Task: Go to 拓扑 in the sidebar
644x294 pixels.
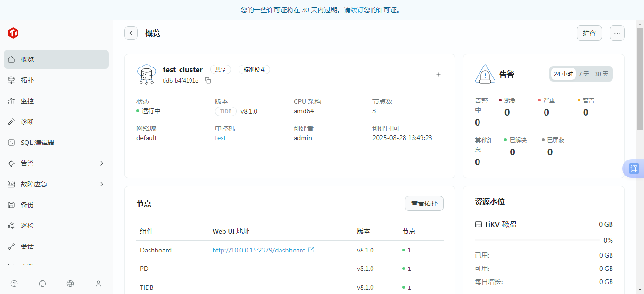Action: [x=27, y=80]
